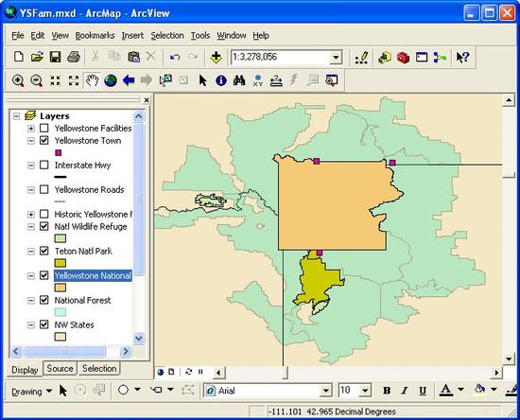
Task: Click the Paste clipboard icon
Action: coord(133,57)
